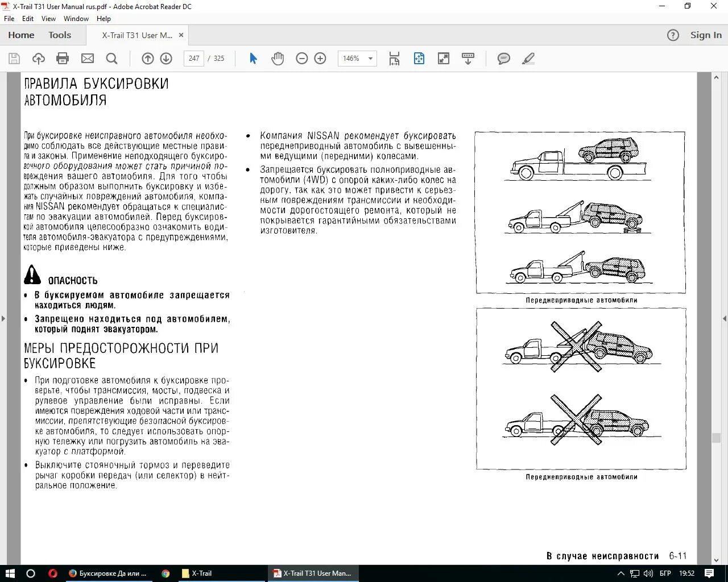The height and width of the screenshot is (582, 728).
Task: Go to next page arrow
Action: pyautogui.click(x=166, y=59)
